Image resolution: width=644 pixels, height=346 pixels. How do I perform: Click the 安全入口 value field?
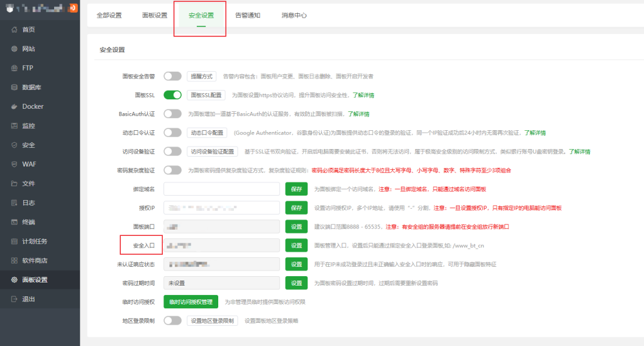pos(222,245)
